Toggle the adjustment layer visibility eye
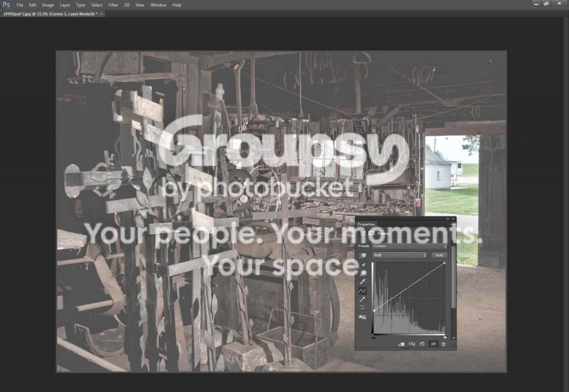 [433, 344]
